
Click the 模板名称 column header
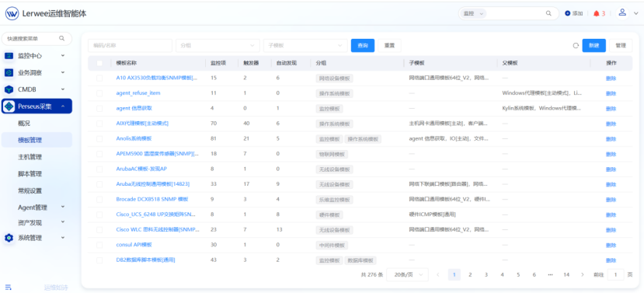[x=127, y=63]
